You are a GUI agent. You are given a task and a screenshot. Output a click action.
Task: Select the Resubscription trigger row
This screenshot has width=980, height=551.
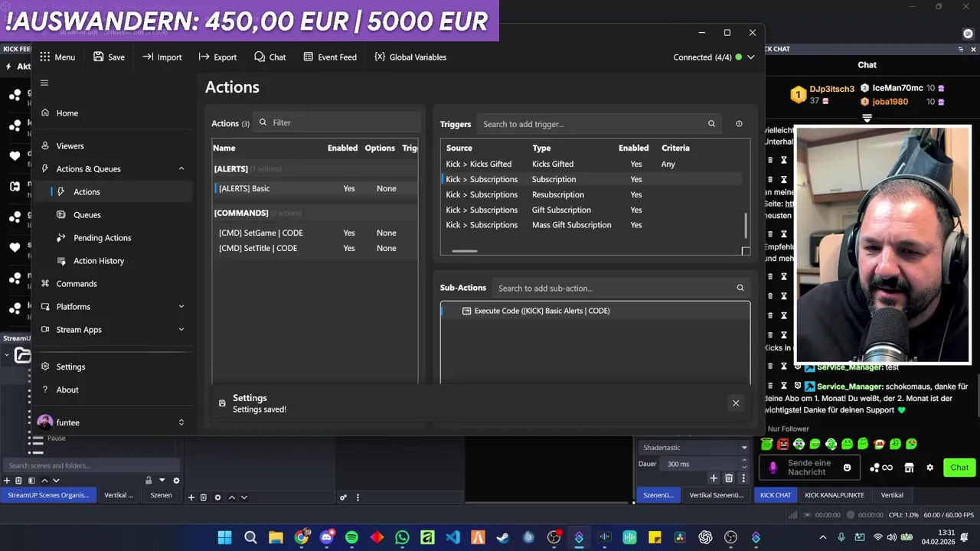pos(591,194)
